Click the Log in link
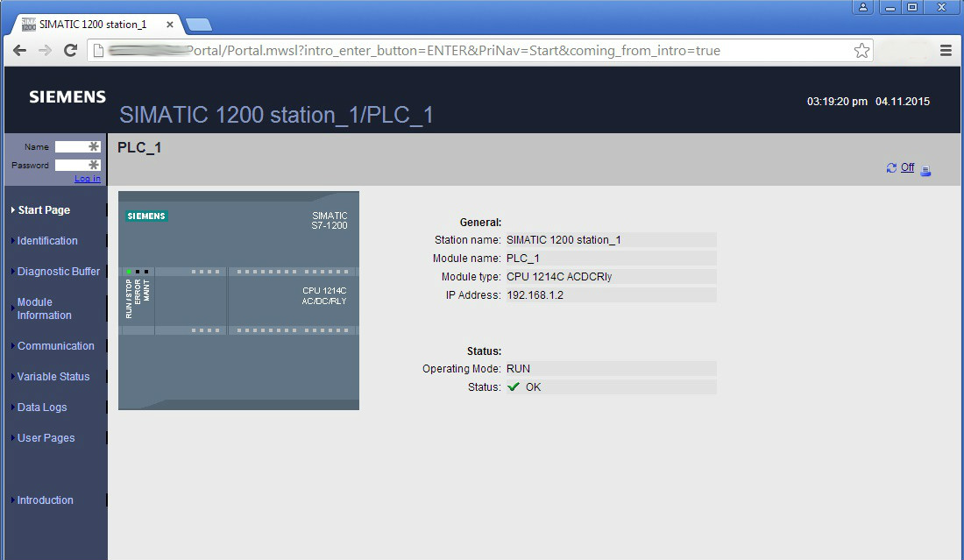Viewport: 964px width, 560px height. coord(88,179)
